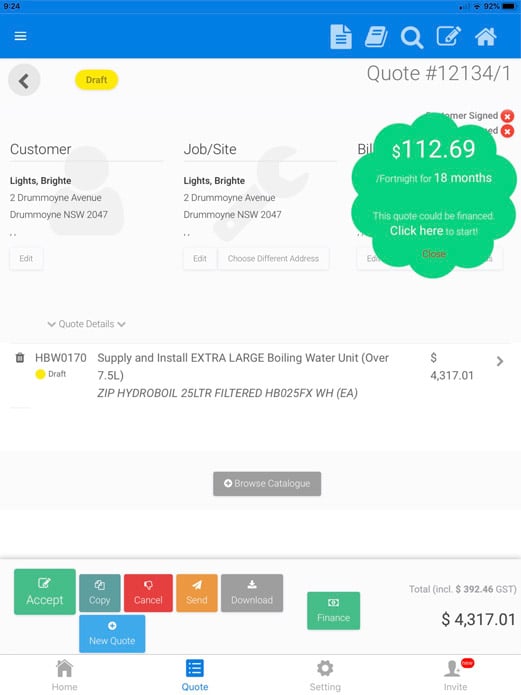Open line item details chevron arrow

pos(500,361)
